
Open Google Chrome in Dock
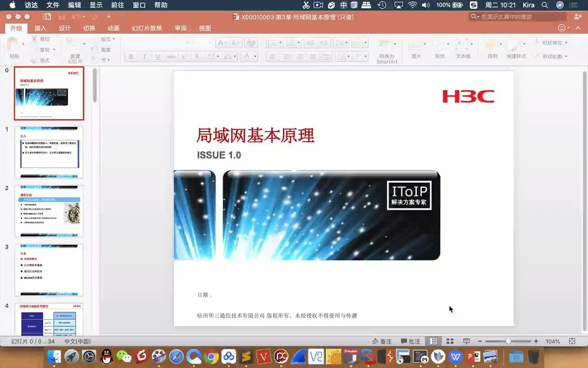211,356
